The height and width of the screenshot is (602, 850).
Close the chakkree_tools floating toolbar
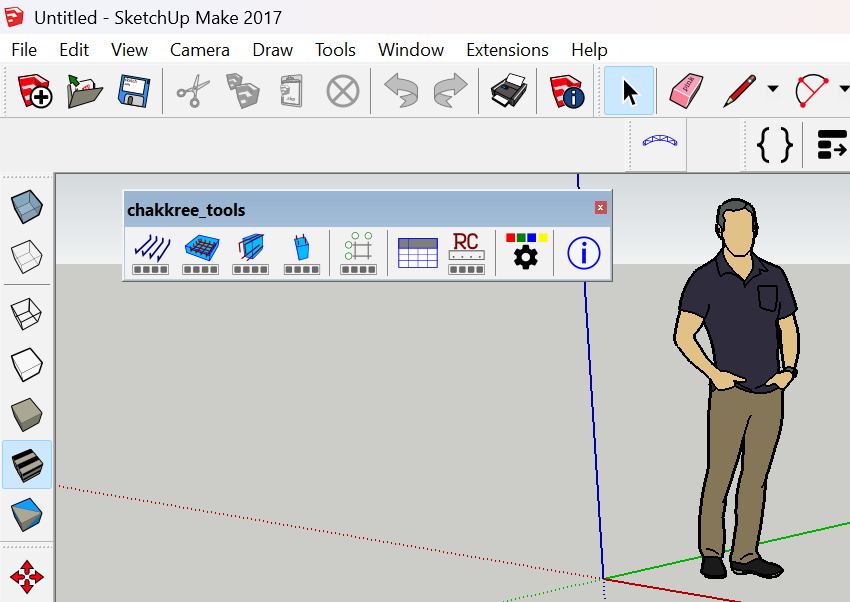pyautogui.click(x=601, y=208)
